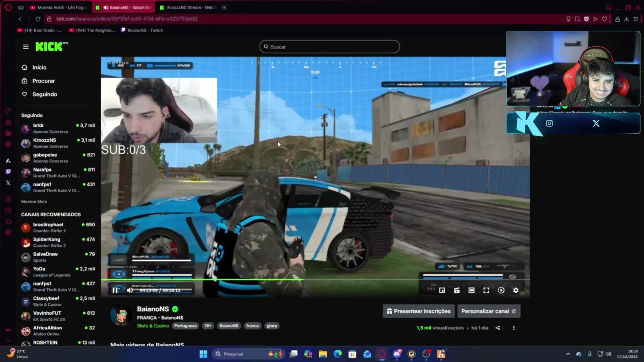Image resolution: width=644 pixels, height=362 pixels.
Task: Open Procurar in Kick sidebar
Action: [43, 81]
